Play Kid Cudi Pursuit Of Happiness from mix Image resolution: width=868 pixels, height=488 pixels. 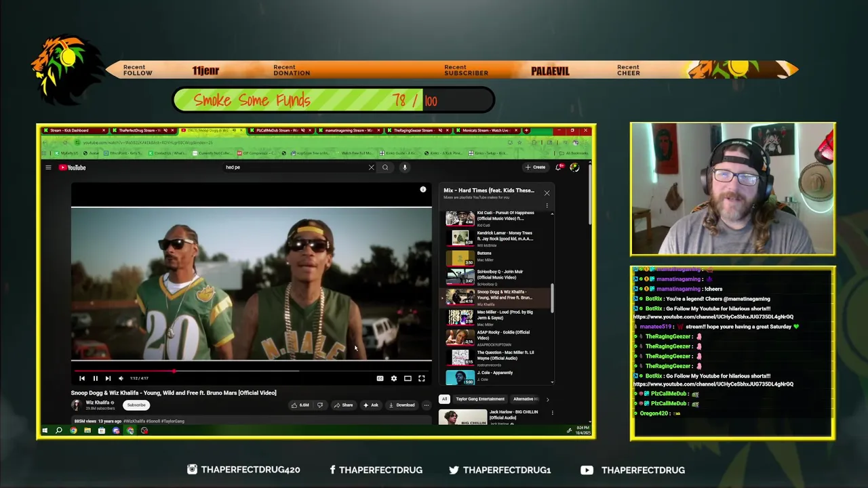pyautogui.click(x=497, y=218)
